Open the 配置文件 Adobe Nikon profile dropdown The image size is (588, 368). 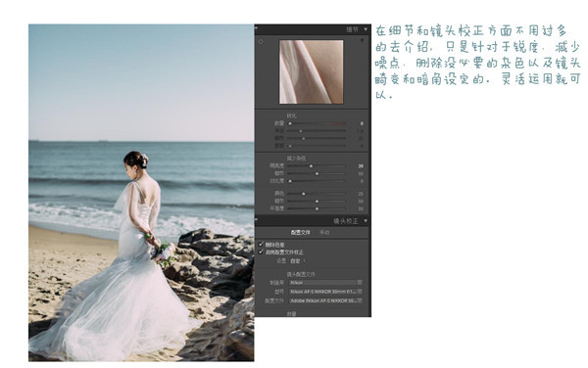tap(325, 300)
